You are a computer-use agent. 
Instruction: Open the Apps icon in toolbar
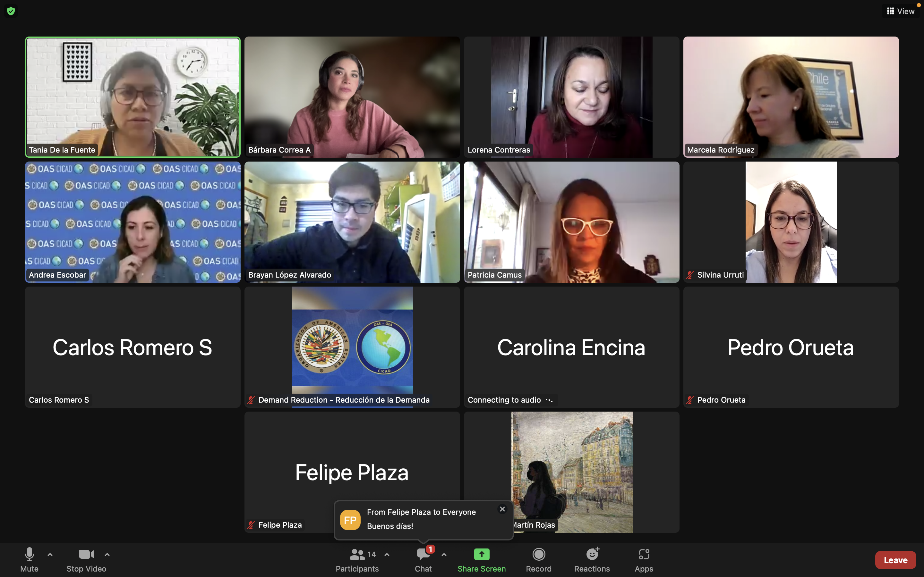644,554
